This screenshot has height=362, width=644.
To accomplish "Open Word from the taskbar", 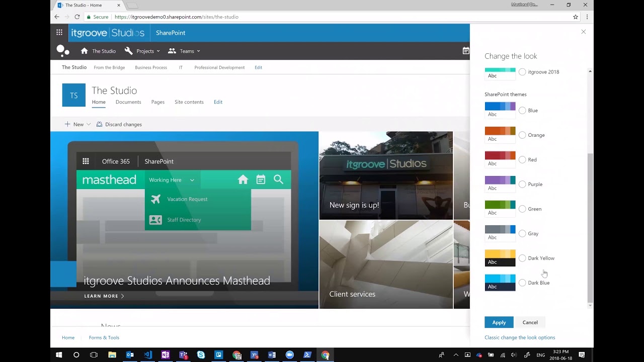I will pos(272,355).
